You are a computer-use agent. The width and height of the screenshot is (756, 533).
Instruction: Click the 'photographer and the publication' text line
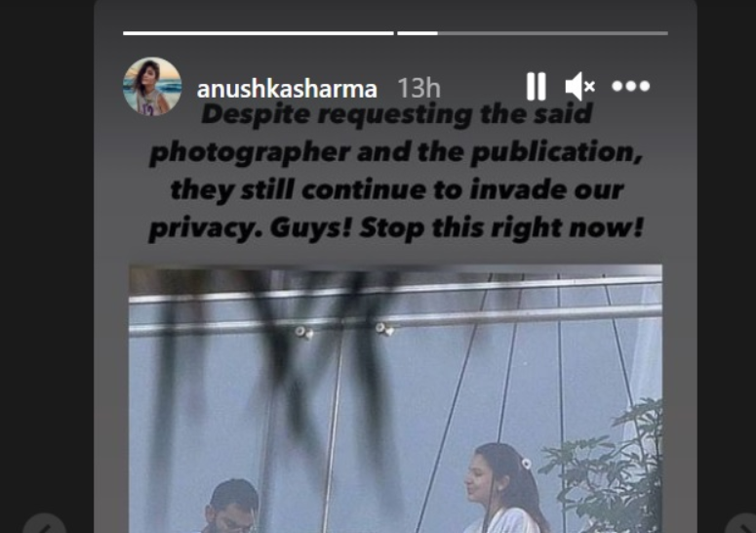point(396,153)
